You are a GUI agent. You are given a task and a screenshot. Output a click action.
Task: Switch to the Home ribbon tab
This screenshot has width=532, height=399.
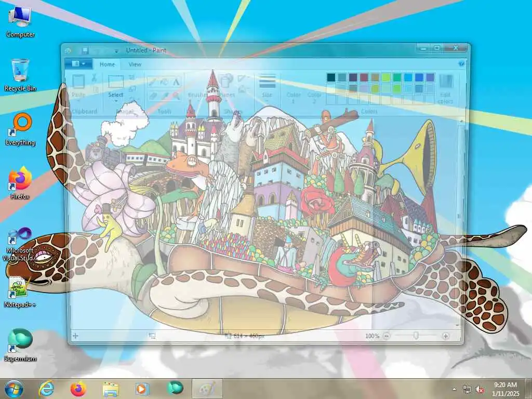107,64
